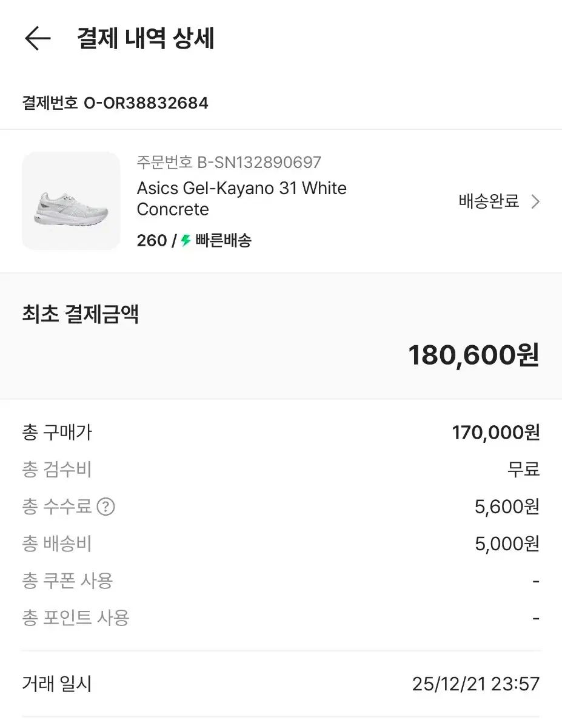Screen dimensions: 562x728
Task: Click the 총 쿠폰 사용 row label
Action: tap(67, 581)
